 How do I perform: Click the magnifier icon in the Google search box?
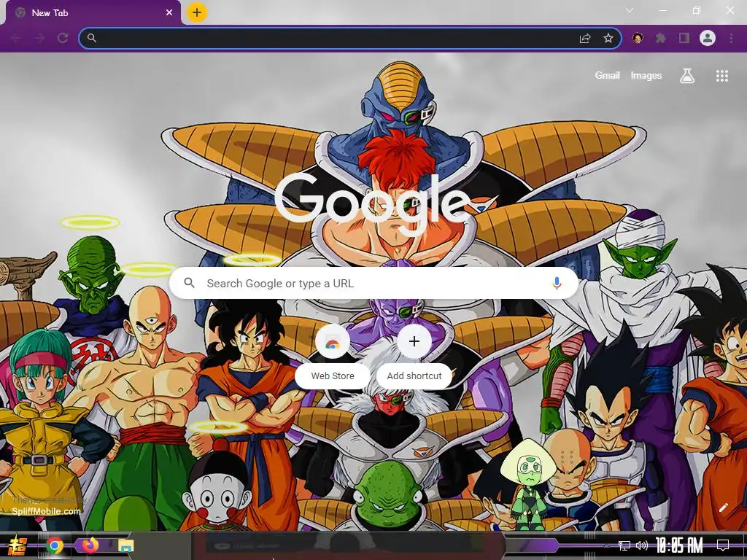[189, 283]
